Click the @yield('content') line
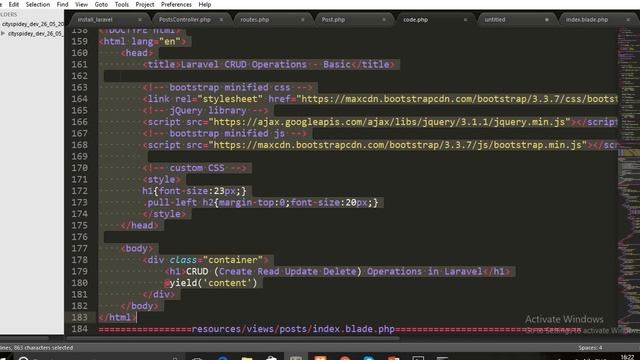This screenshot has height=360, width=640. pos(211,283)
